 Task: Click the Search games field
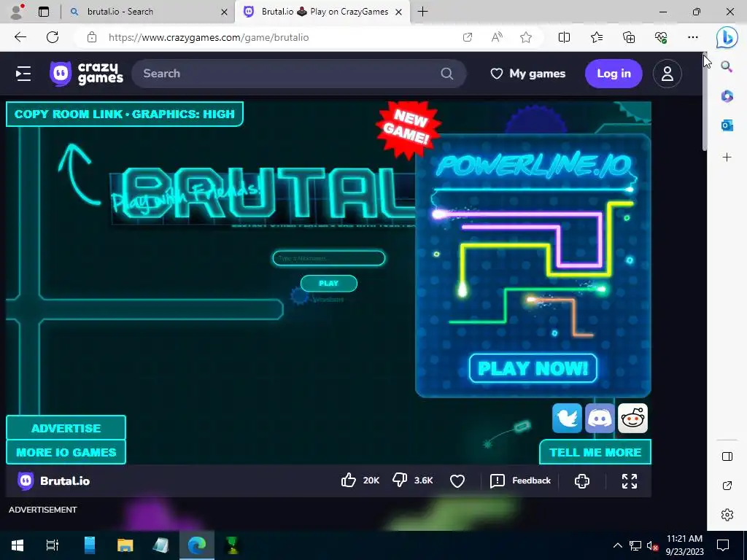298,74
